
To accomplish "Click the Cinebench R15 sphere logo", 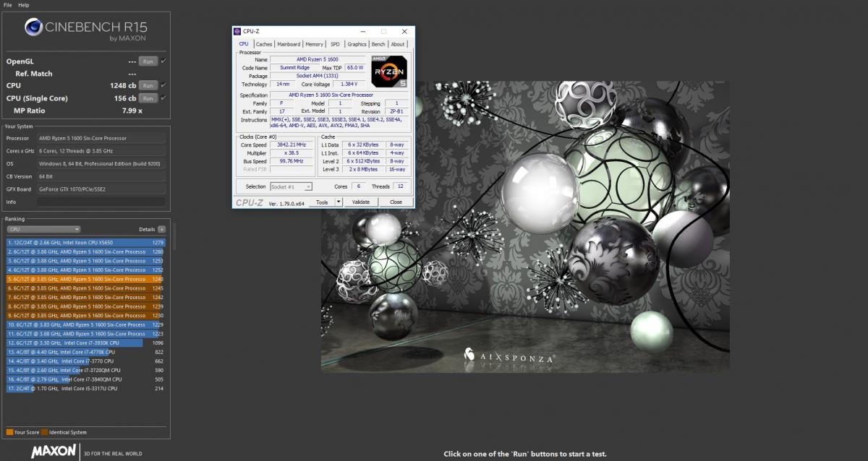I will tap(33, 27).
